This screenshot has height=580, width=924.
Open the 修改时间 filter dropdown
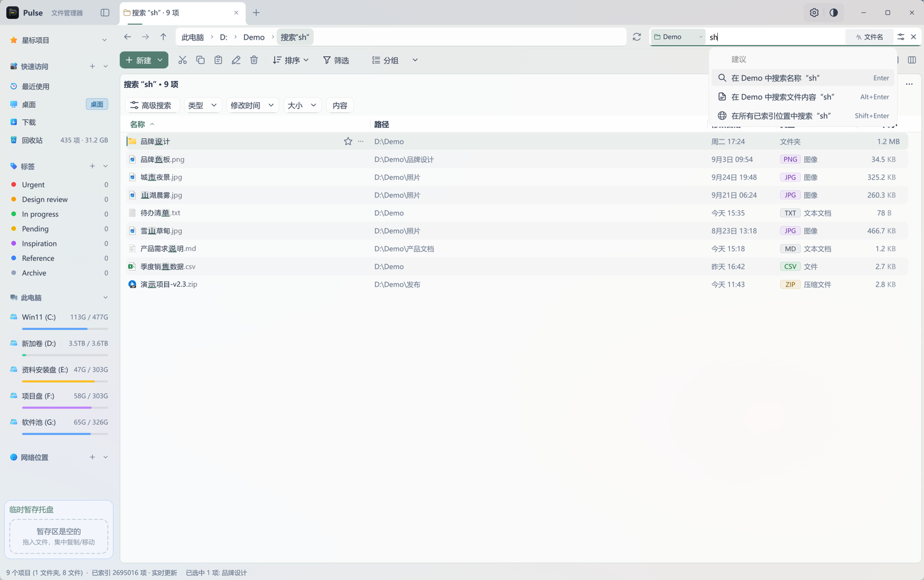pos(252,106)
